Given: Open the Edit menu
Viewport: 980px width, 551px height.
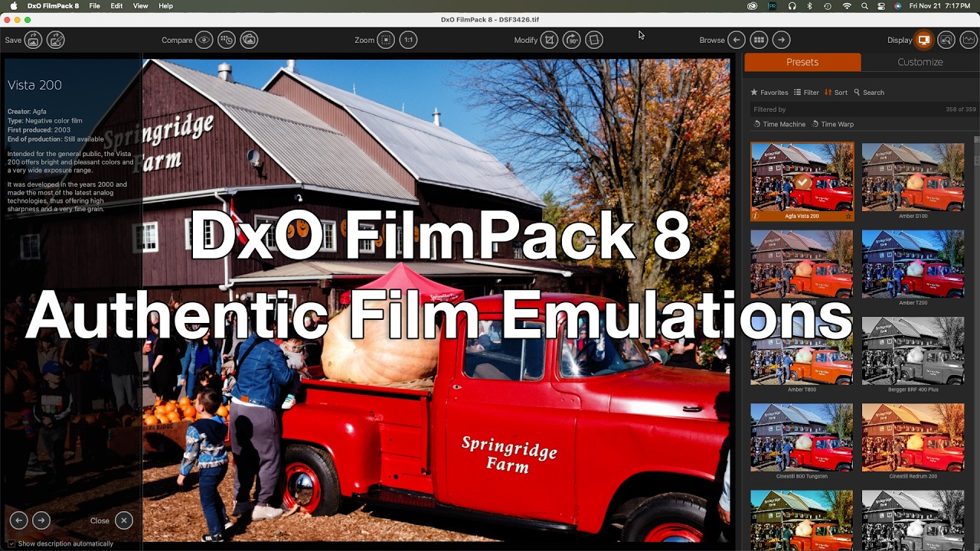Looking at the screenshot, I should [116, 6].
